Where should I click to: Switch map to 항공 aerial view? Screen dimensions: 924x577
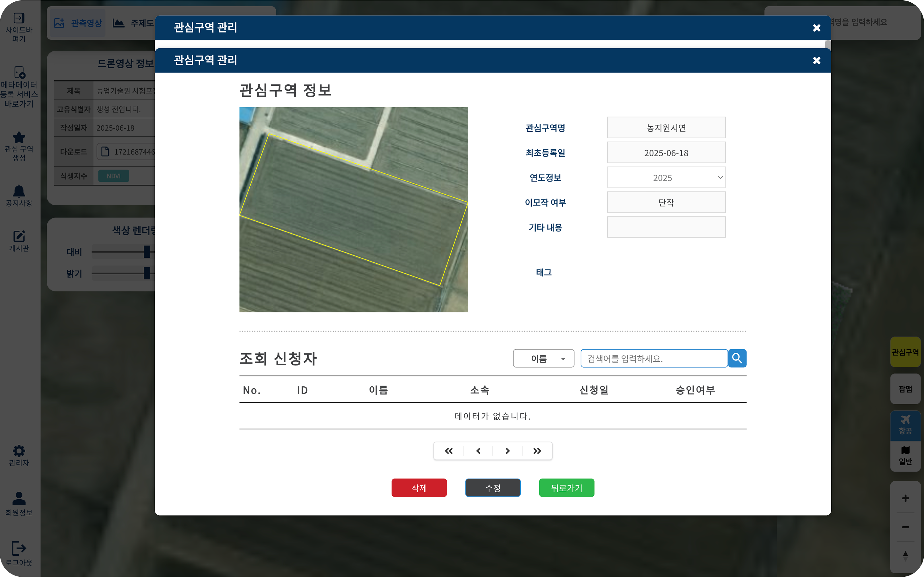point(905,425)
